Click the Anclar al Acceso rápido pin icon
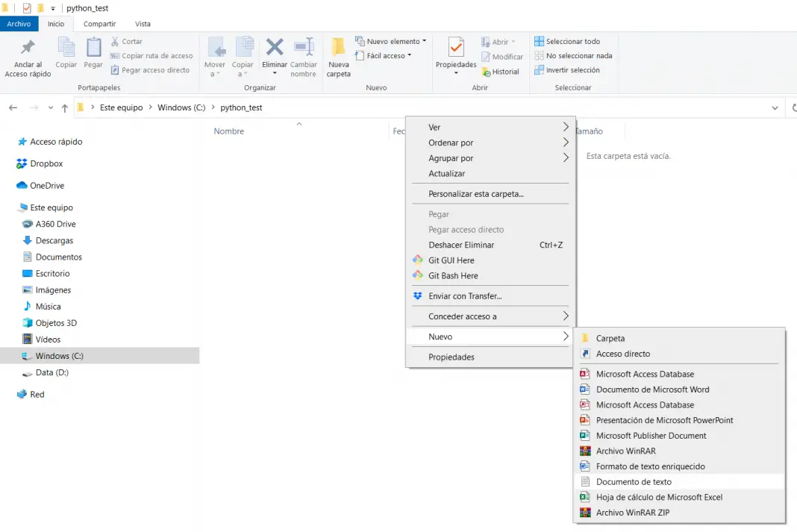The image size is (797, 532). (x=28, y=48)
